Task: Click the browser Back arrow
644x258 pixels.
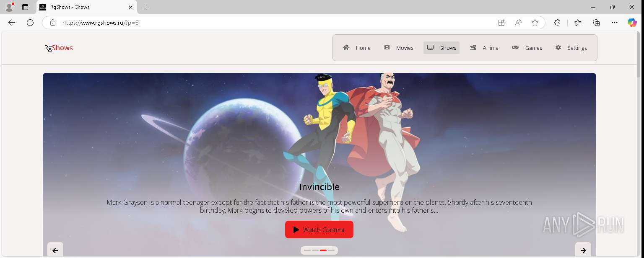Action: [x=12, y=23]
